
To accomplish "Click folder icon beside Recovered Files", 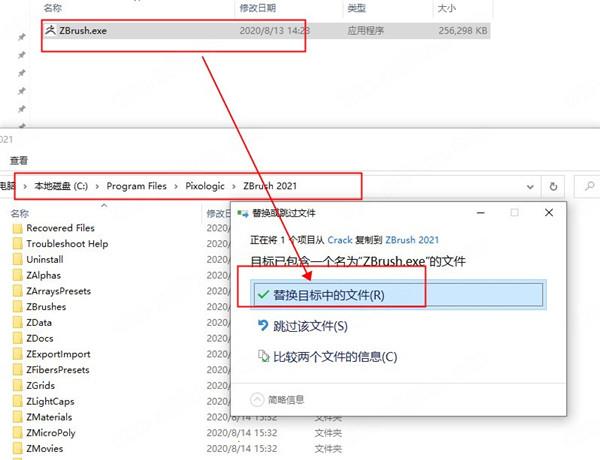I will (x=18, y=228).
